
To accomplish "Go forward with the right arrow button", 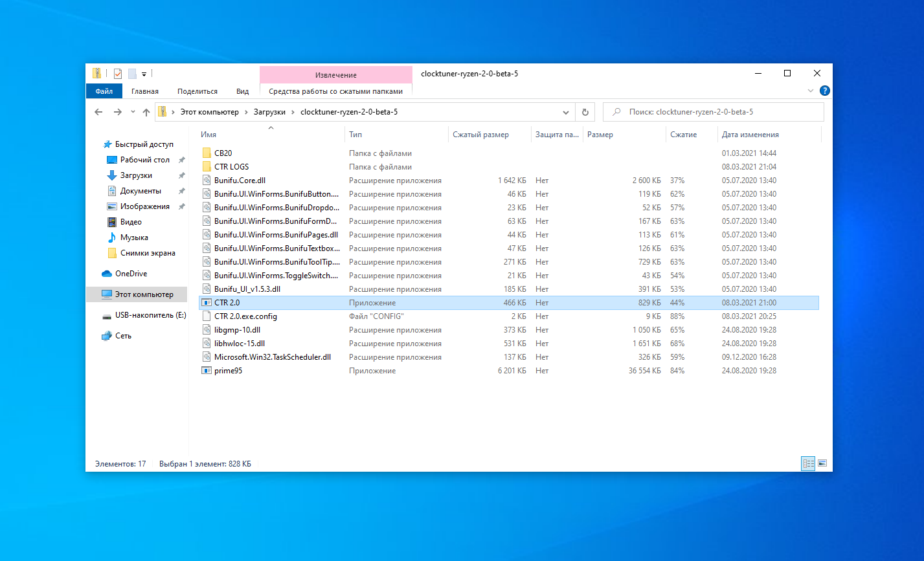I will (117, 112).
